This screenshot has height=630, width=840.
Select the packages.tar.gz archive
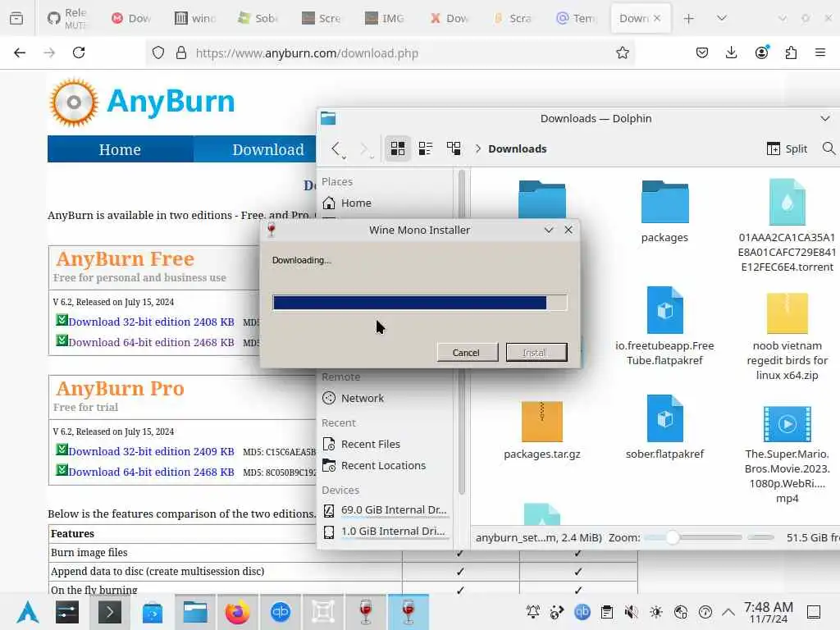point(542,431)
